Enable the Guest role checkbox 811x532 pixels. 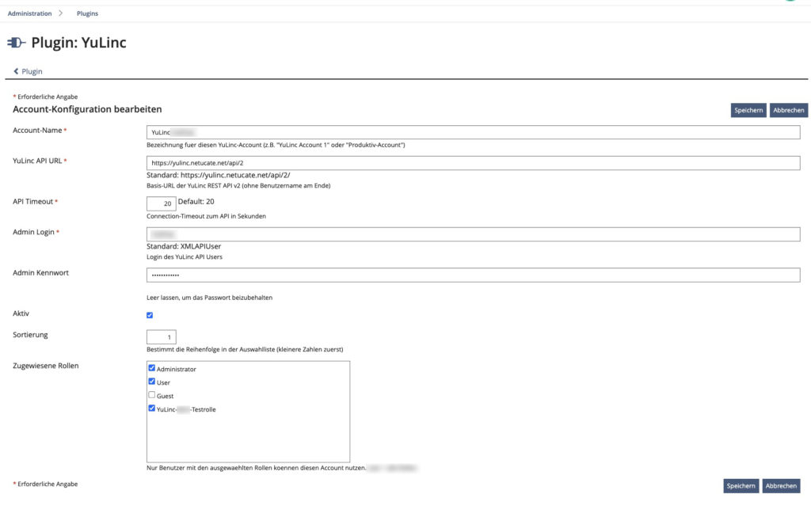point(152,395)
